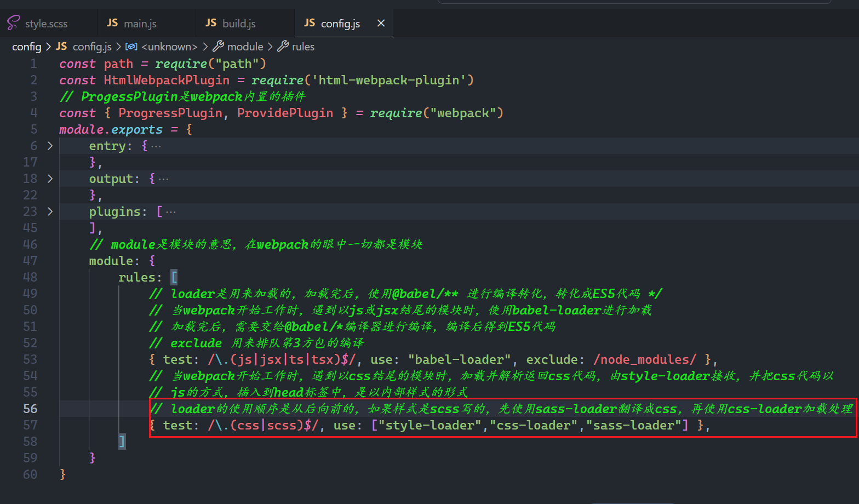The image size is (859, 504).
Task: Click the rules: key on line 48
Action: coord(140,277)
